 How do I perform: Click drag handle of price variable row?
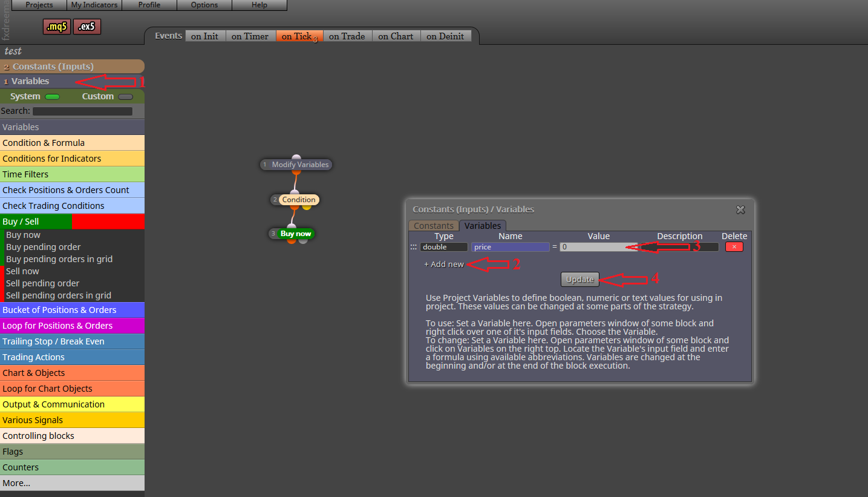[x=414, y=247]
